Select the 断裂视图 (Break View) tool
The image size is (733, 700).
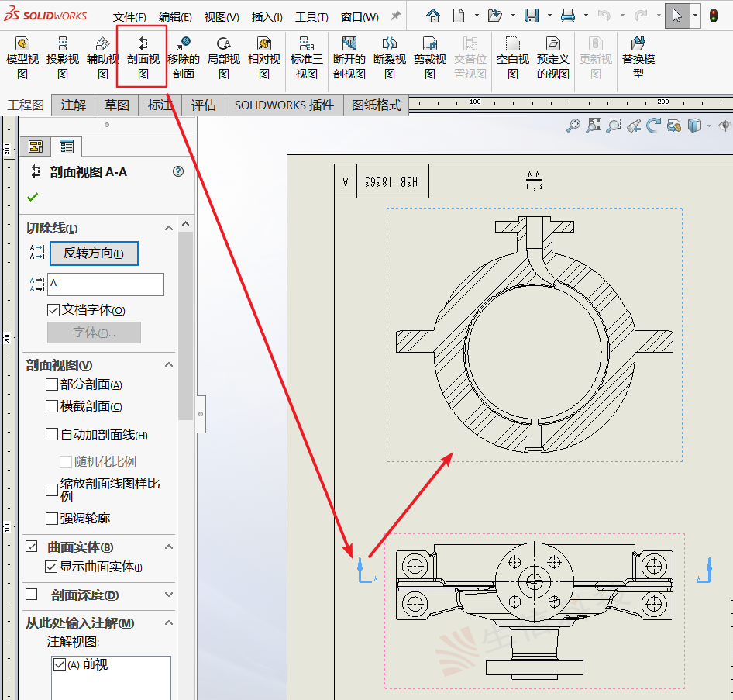click(x=390, y=58)
